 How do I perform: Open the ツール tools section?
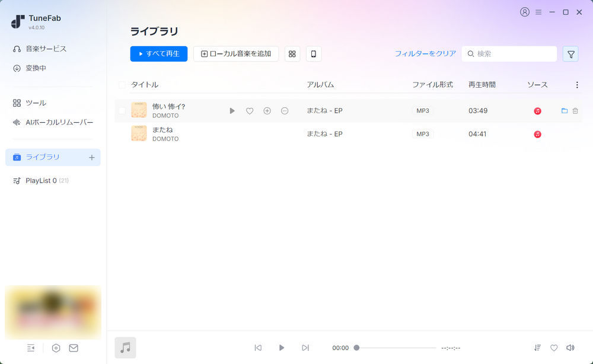pyautogui.click(x=30, y=103)
